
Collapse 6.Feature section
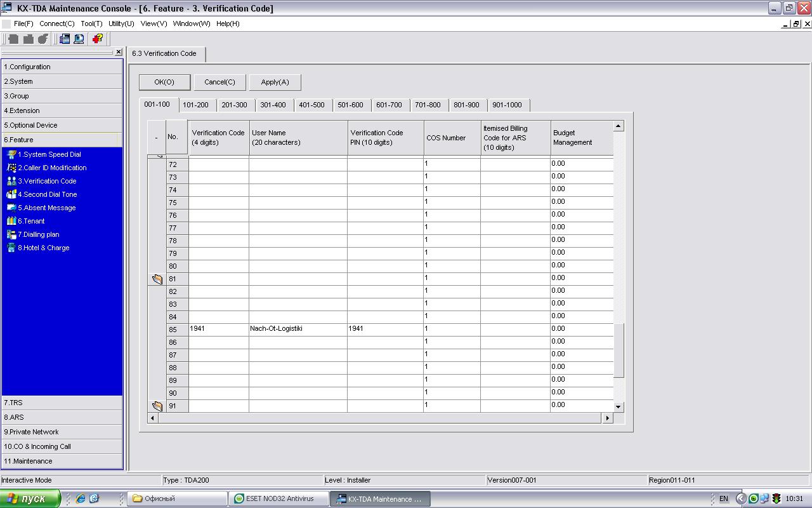(62, 140)
